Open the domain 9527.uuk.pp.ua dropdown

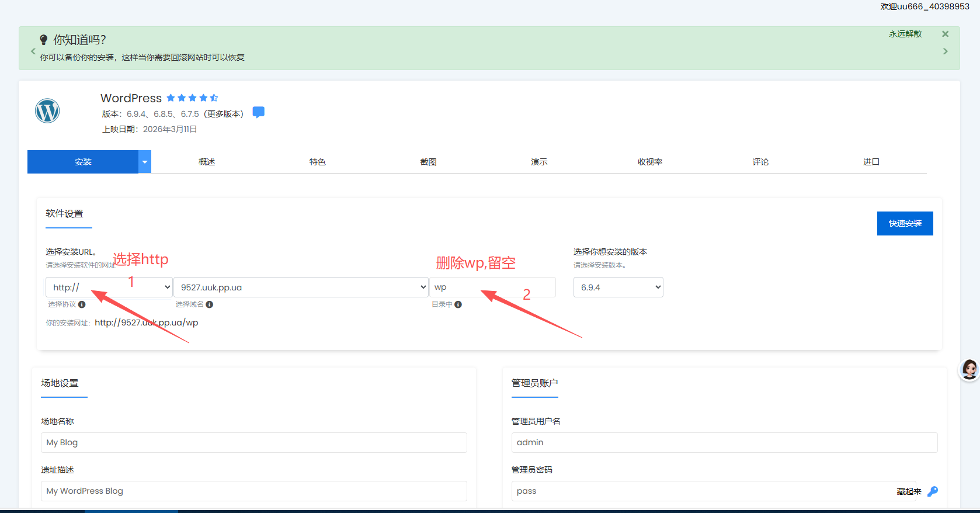click(x=301, y=287)
